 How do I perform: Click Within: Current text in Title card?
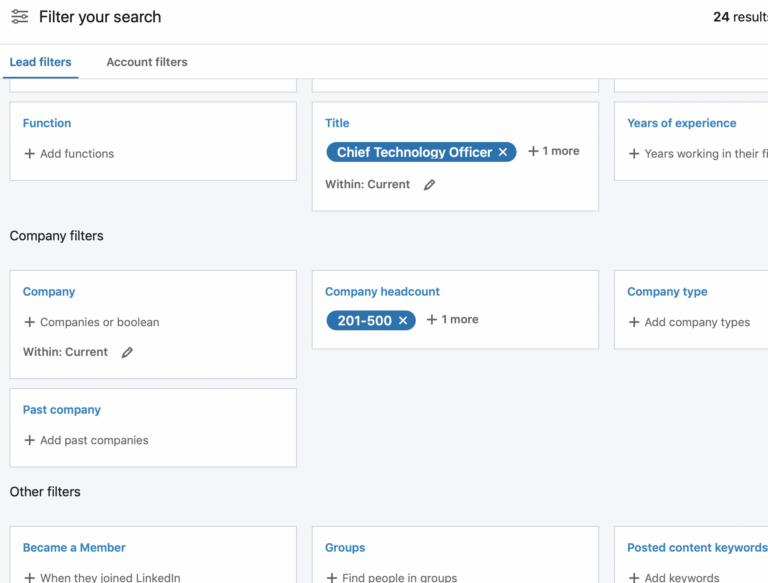367,185
